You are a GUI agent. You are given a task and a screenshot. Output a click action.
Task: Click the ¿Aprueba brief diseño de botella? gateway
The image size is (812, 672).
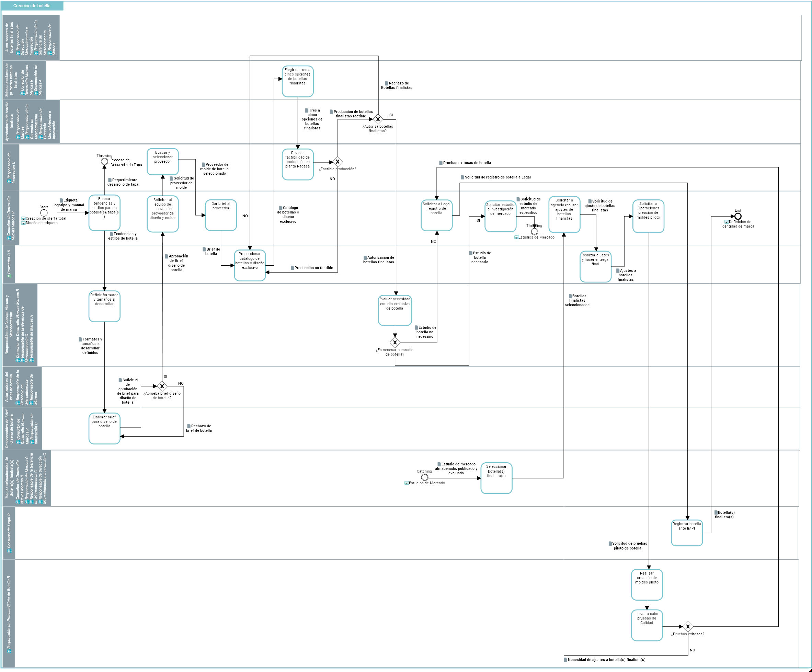click(x=162, y=386)
